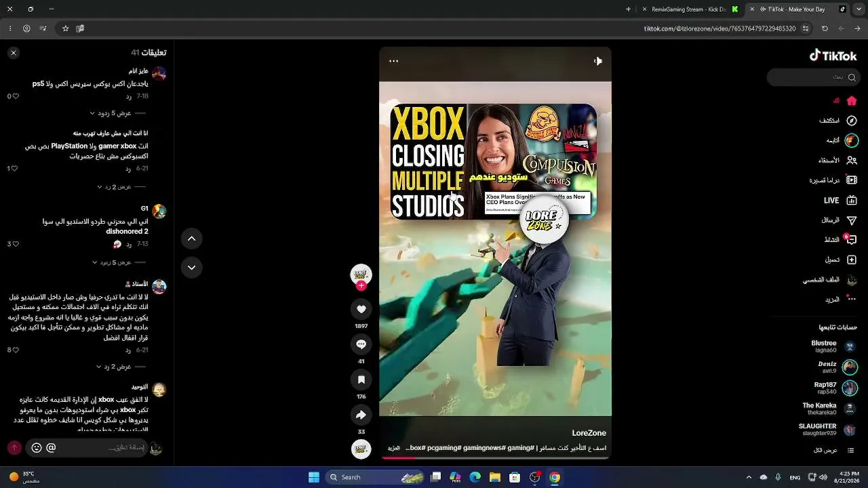The width and height of the screenshot is (868, 488).
Task: Open the LoreZone username under the video
Action: pos(589,433)
